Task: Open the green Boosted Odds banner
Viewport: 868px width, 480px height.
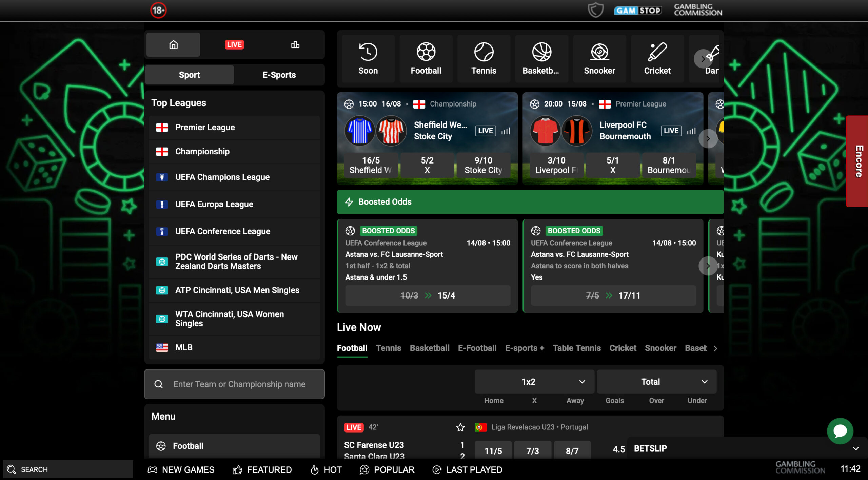Action: click(530, 202)
